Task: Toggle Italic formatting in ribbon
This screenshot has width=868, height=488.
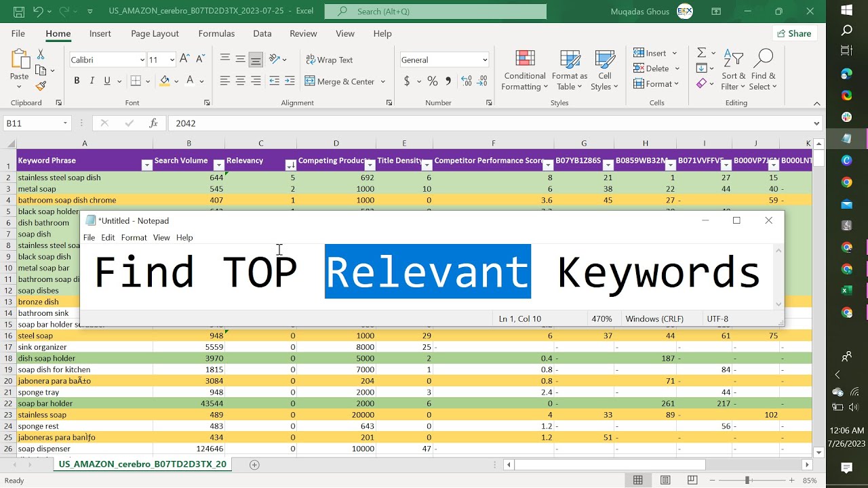Action: 92,81
